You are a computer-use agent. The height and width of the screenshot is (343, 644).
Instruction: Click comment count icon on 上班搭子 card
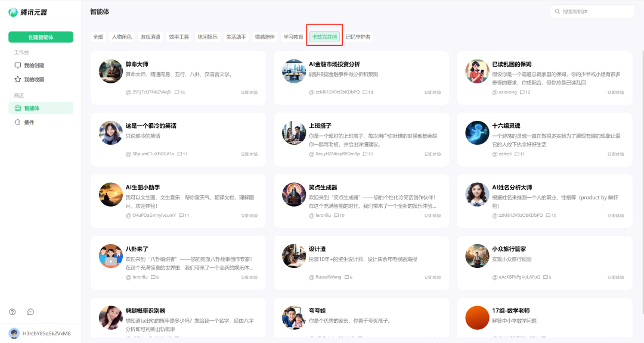(x=365, y=154)
